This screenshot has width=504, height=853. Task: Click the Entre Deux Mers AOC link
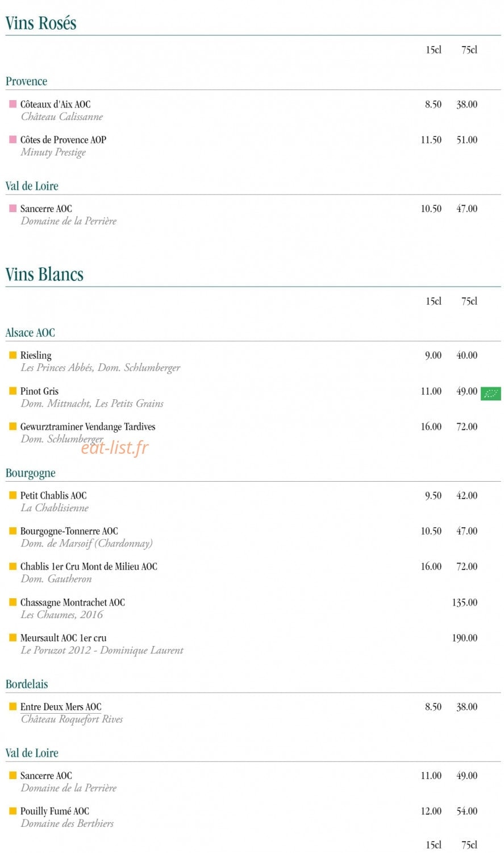point(61,707)
